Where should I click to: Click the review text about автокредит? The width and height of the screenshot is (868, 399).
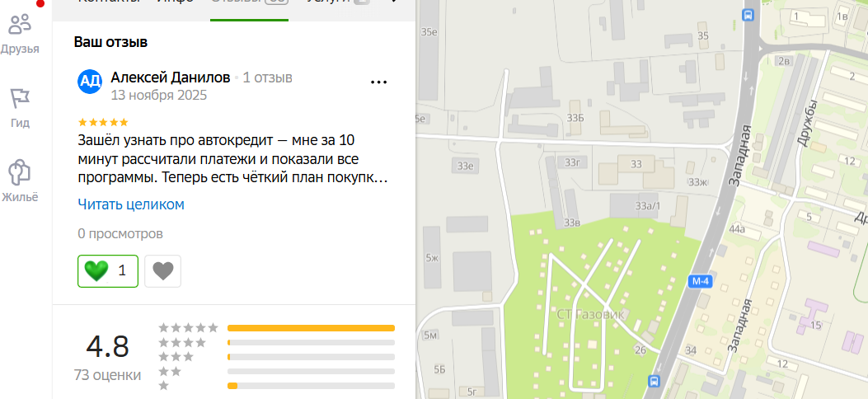click(x=232, y=159)
